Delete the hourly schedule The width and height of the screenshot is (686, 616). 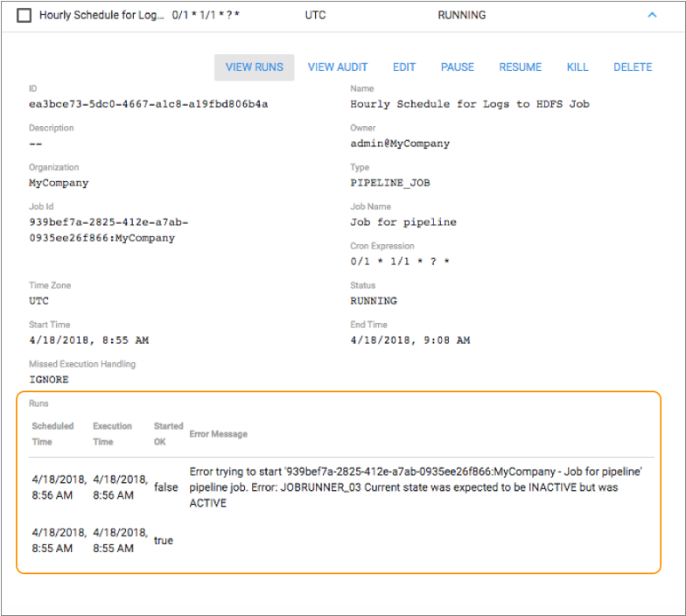(633, 67)
